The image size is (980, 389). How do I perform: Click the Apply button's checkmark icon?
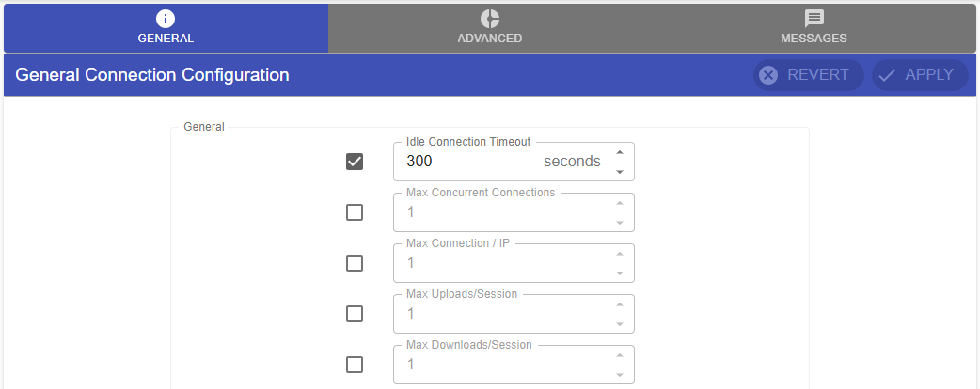[886, 75]
